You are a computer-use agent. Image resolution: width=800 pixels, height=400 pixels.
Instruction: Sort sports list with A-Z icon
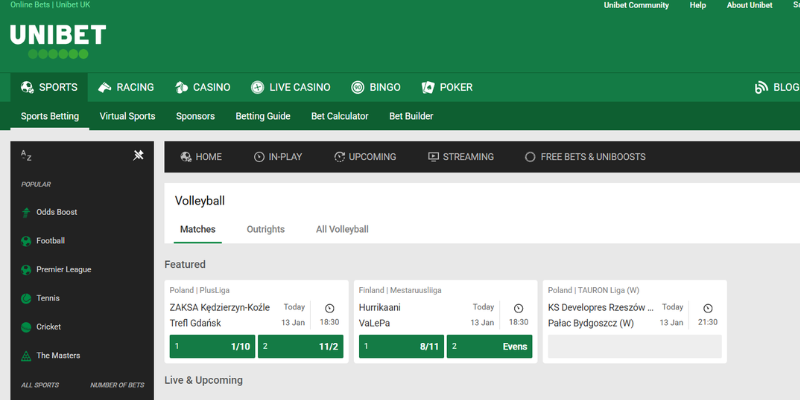[26, 156]
